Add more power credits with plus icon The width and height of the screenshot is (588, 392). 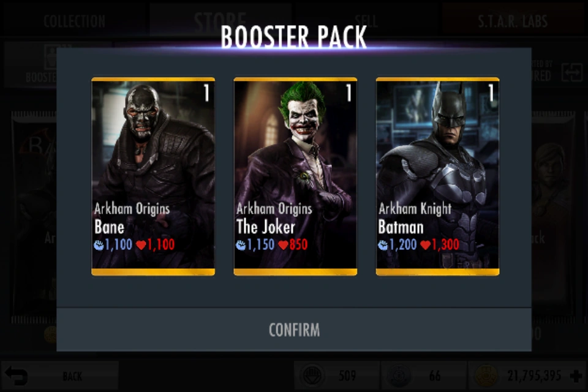click(x=576, y=375)
